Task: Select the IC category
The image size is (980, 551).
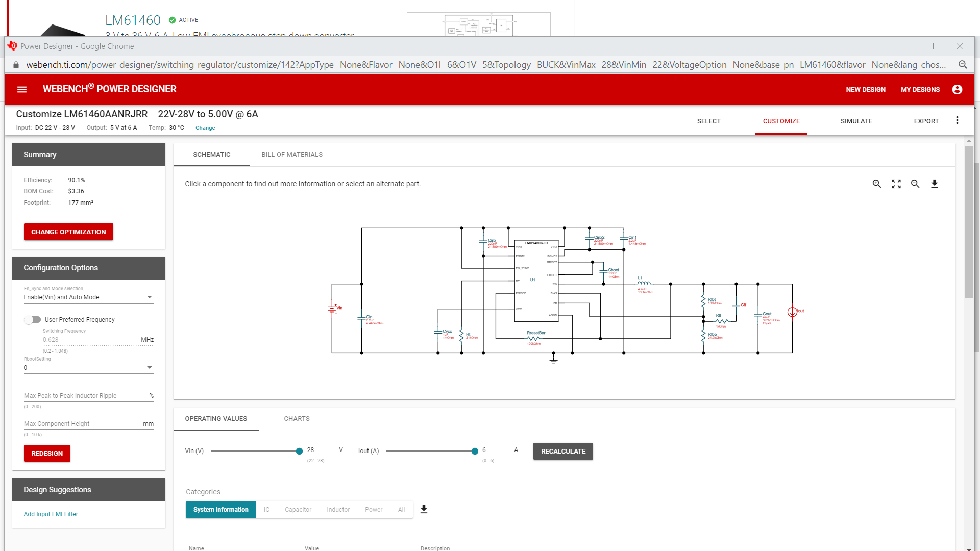Action: (x=266, y=510)
